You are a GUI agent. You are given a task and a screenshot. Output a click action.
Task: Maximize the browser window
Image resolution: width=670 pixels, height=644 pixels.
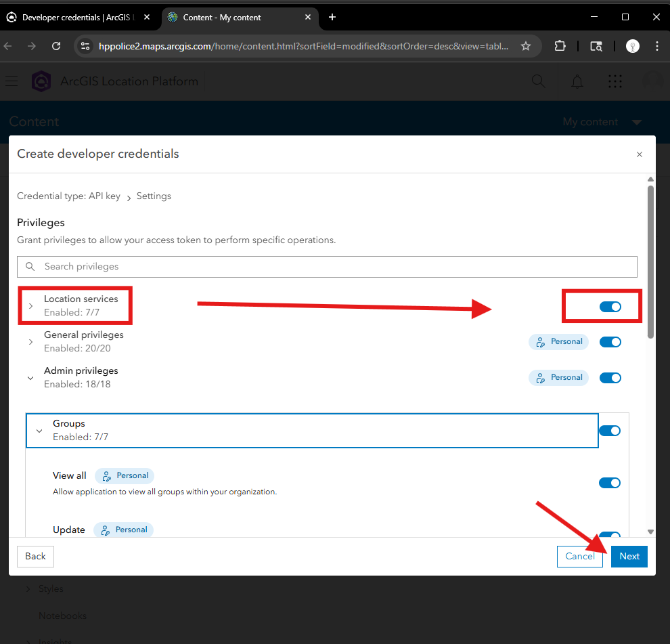tap(625, 17)
